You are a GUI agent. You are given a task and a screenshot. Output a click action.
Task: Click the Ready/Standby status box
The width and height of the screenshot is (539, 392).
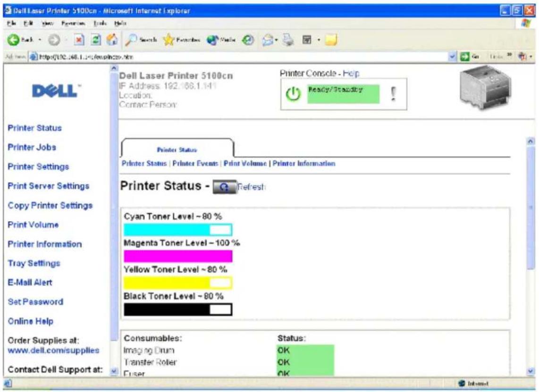pos(344,94)
